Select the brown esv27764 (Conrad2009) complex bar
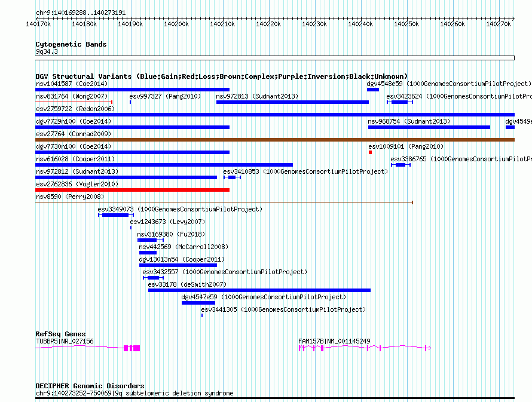Screen dimensions: 532x402 coord(275,140)
